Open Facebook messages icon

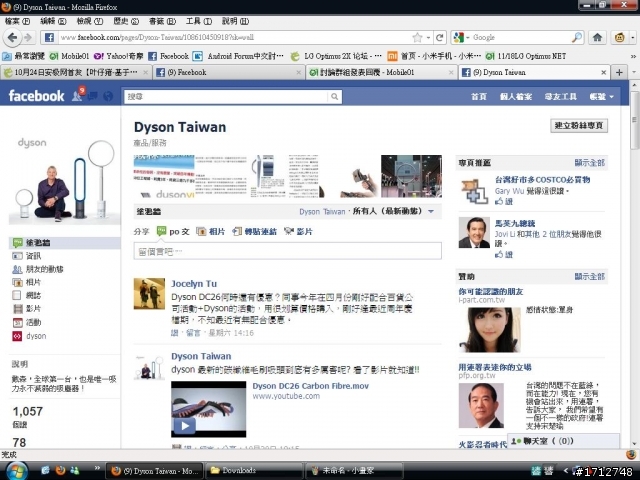coord(93,96)
